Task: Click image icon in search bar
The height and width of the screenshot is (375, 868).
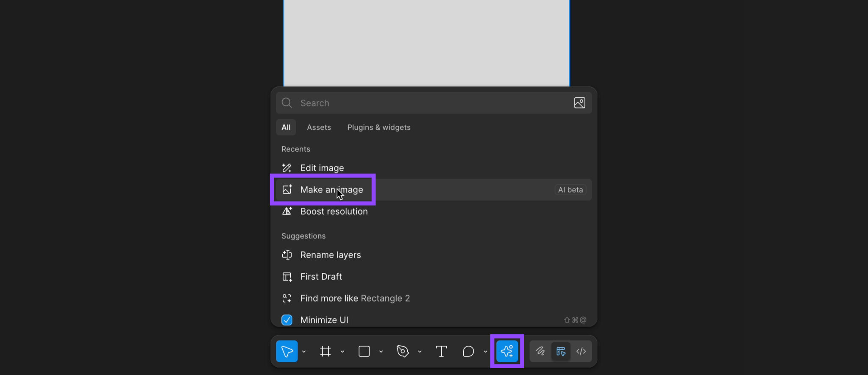Action: coord(579,103)
